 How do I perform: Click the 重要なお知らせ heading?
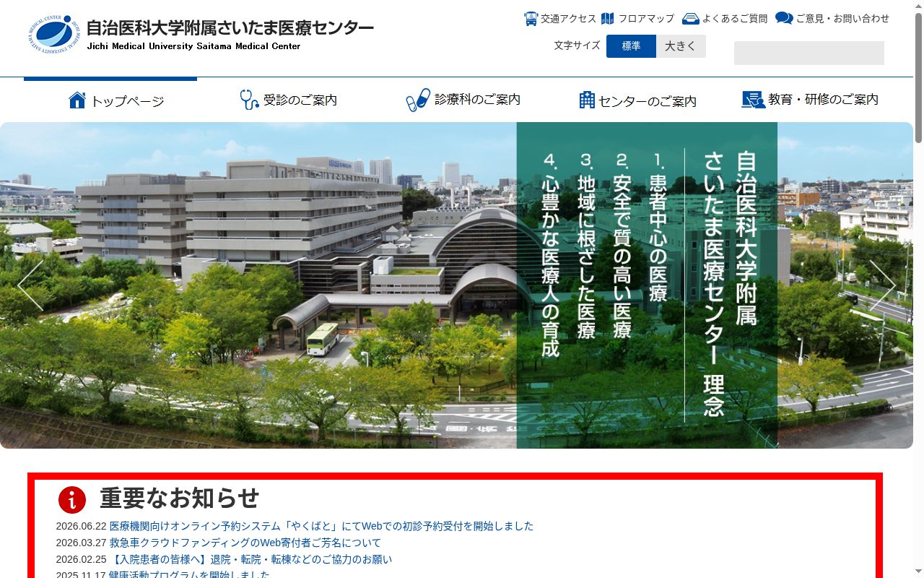click(179, 499)
